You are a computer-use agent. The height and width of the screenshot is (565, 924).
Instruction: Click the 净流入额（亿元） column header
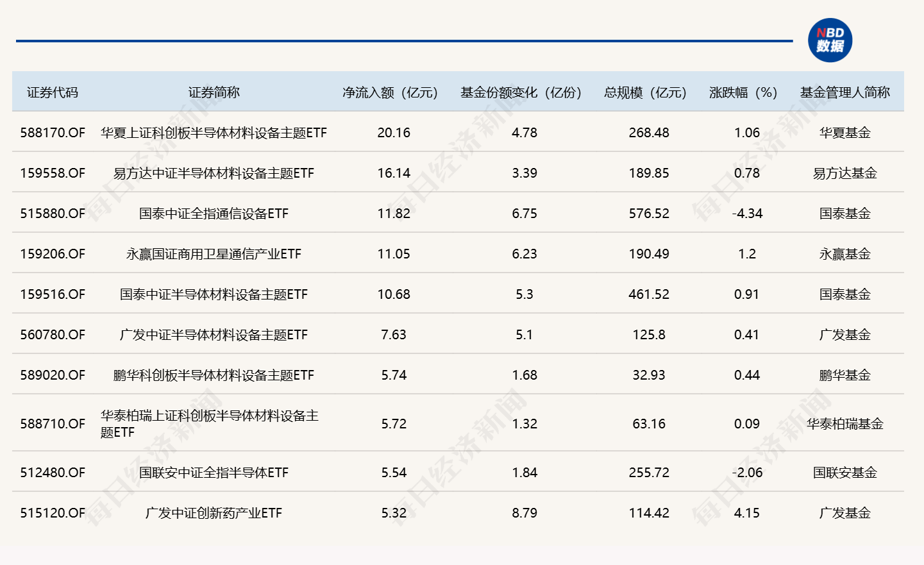click(390, 92)
